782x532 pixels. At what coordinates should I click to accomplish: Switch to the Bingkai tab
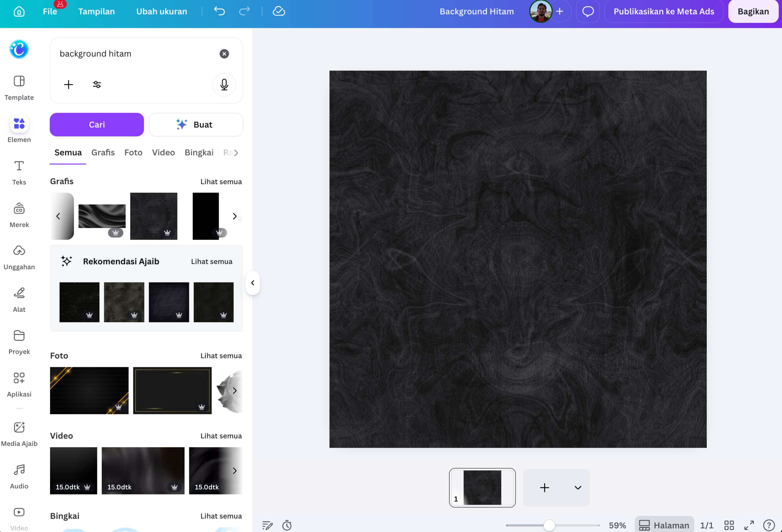pos(199,153)
